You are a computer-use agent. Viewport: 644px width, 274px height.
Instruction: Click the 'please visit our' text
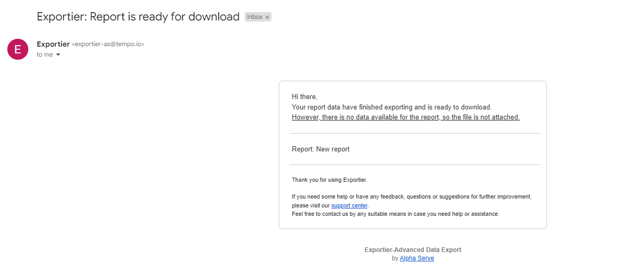click(x=311, y=205)
